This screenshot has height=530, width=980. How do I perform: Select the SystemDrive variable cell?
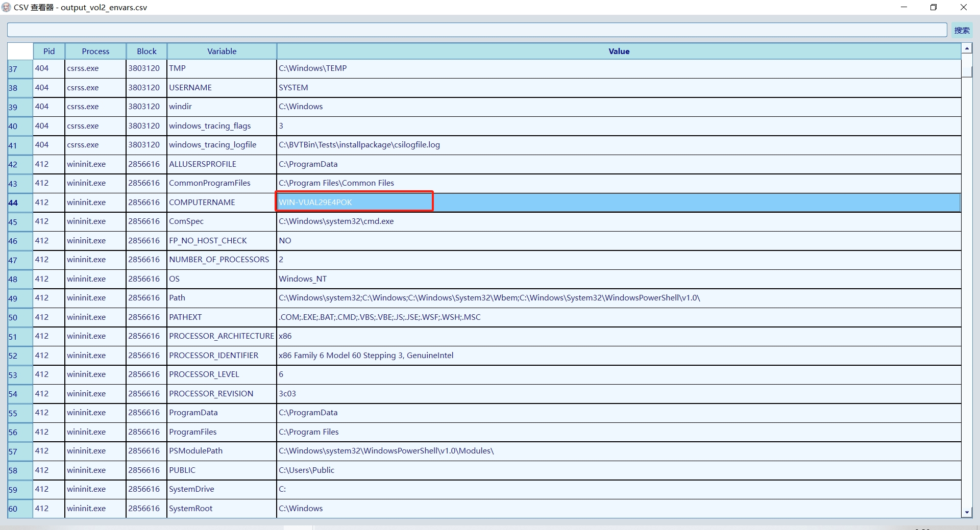pos(222,489)
